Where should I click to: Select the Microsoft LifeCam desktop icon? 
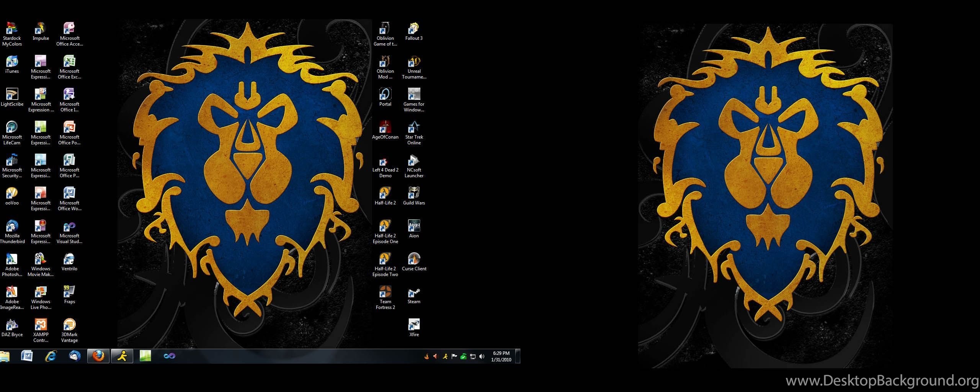pos(12,133)
